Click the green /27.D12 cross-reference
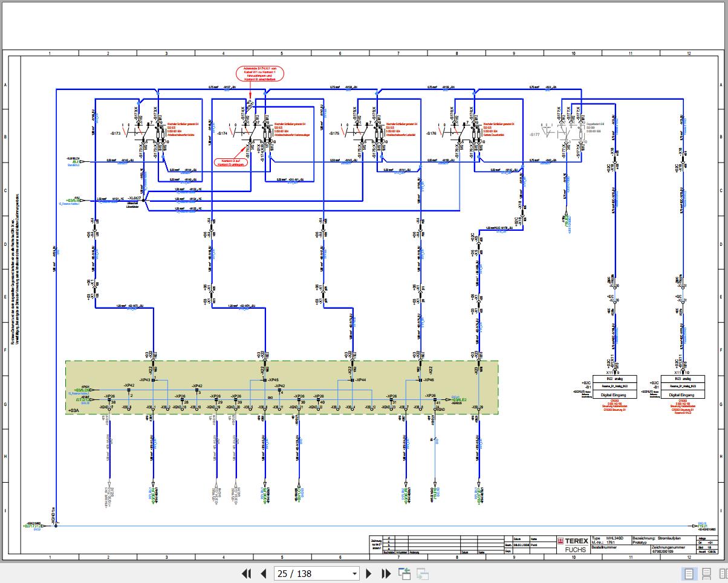 tap(83, 399)
